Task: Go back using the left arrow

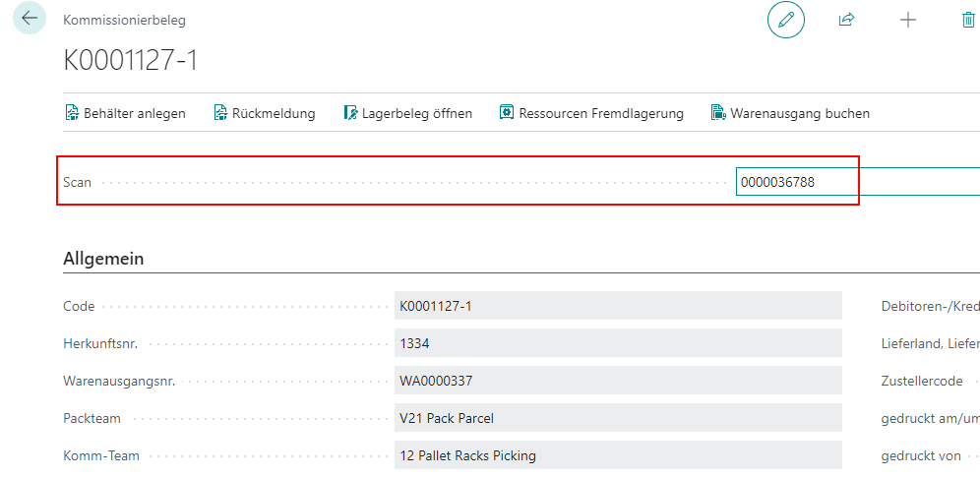Action: pos(29,19)
